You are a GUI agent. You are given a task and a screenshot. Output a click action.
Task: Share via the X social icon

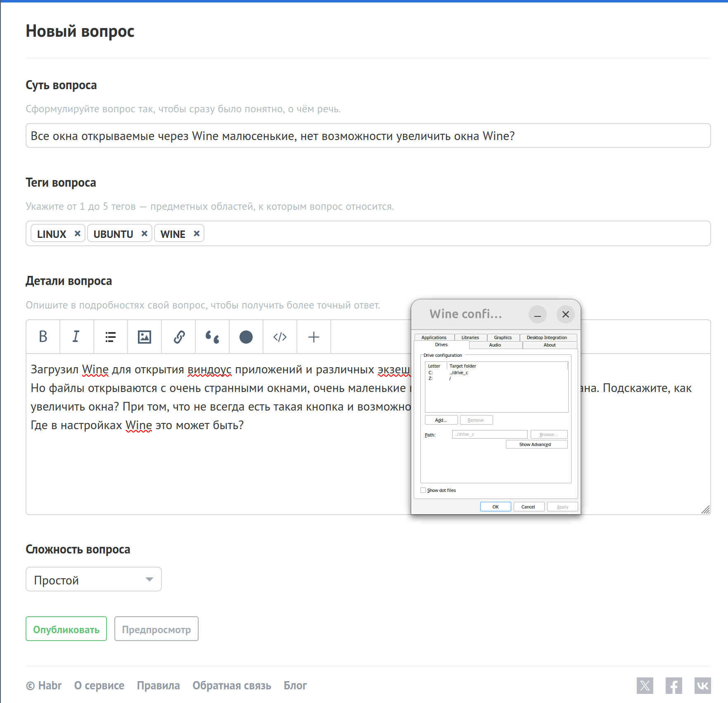pos(645,686)
